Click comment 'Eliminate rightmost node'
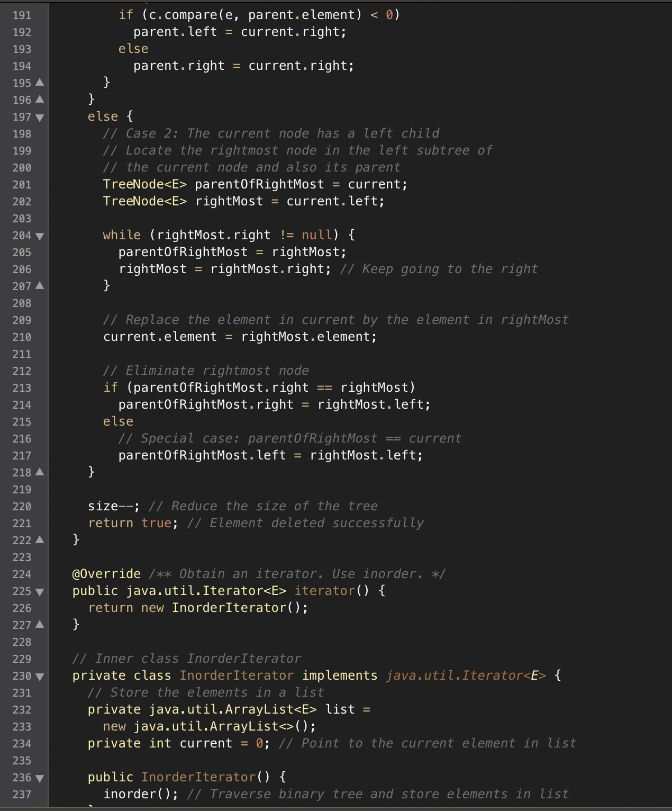 (206, 371)
